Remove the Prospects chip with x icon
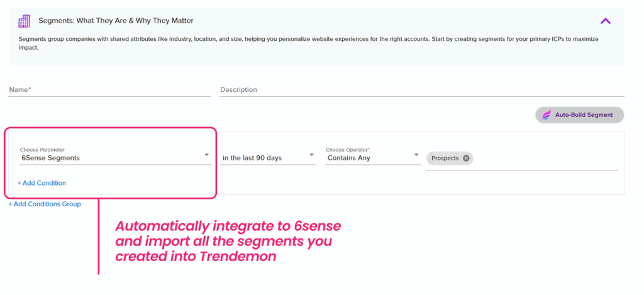Image resolution: width=644 pixels, height=295 pixels. pyautogui.click(x=466, y=158)
